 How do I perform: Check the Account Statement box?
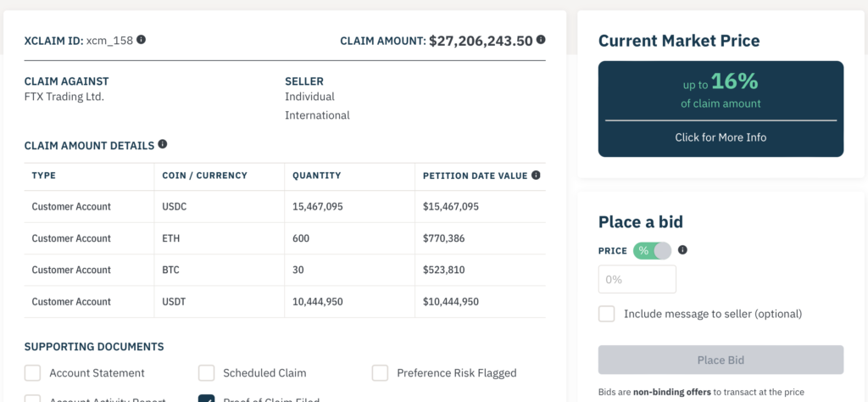[x=33, y=372]
